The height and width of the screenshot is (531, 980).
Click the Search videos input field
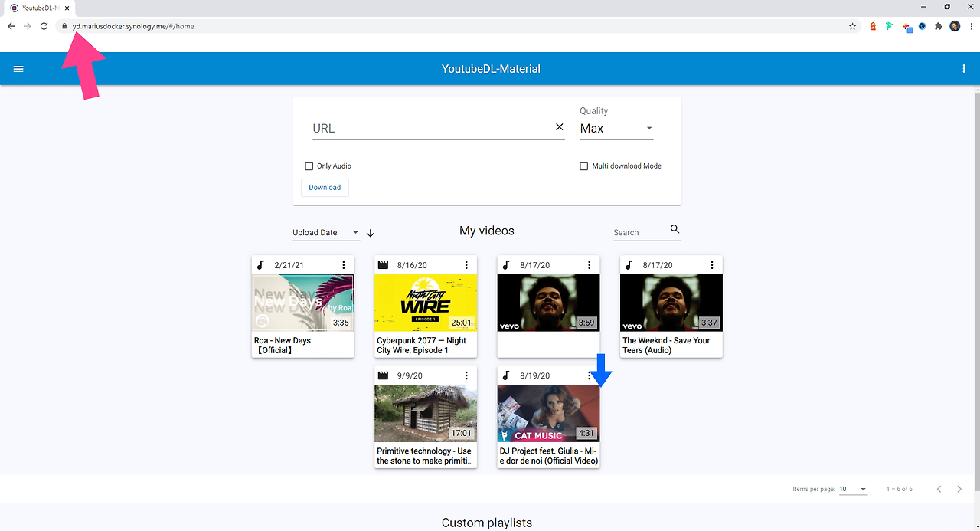(640, 233)
